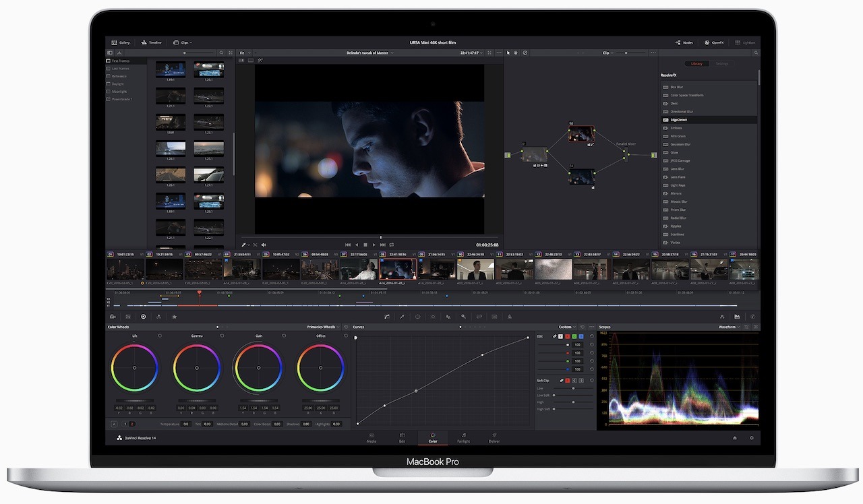Open the Scopes Waveform type dropdown
863x504 pixels.
[729, 327]
